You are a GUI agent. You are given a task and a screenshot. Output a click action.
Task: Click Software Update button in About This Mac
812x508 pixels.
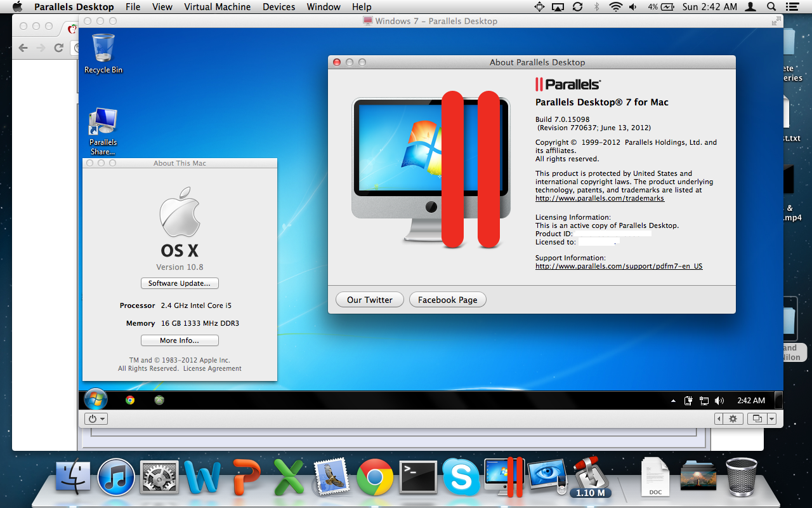click(180, 283)
